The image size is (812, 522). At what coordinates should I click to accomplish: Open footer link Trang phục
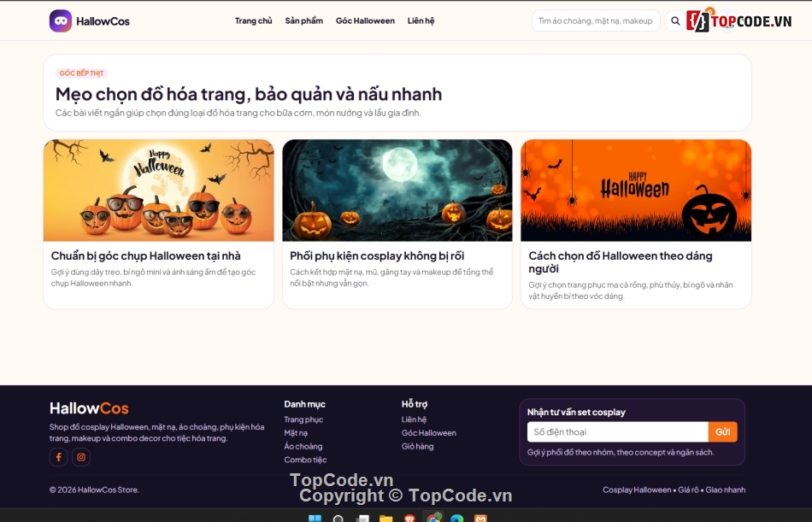click(x=303, y=419)
